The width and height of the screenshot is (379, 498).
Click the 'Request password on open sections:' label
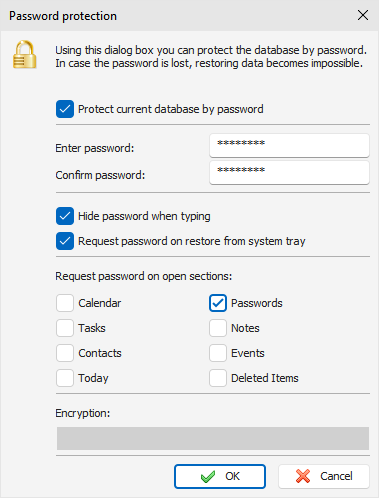[x=144, y=276]
